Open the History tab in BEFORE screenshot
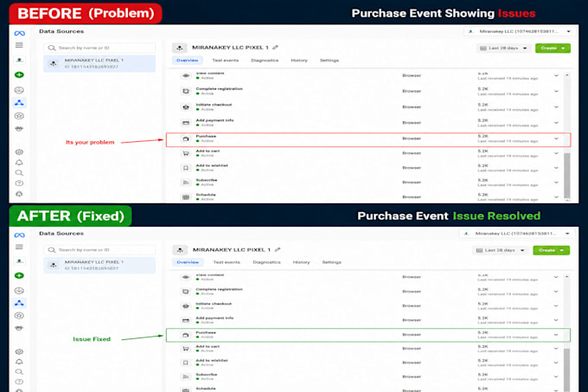The width and height of the screenshot is (588, 392). tap(299, 60)
